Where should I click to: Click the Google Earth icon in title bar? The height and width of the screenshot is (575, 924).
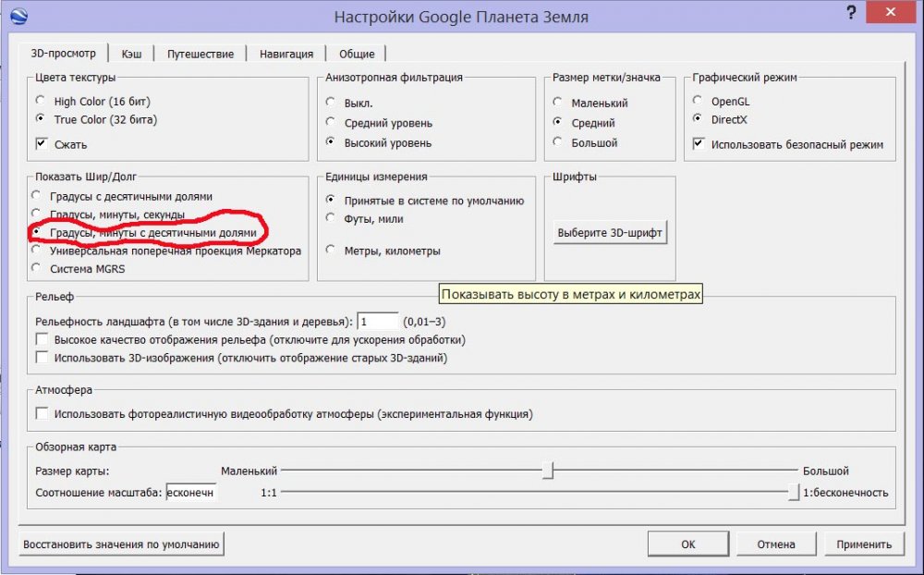[x=18, y=16]
